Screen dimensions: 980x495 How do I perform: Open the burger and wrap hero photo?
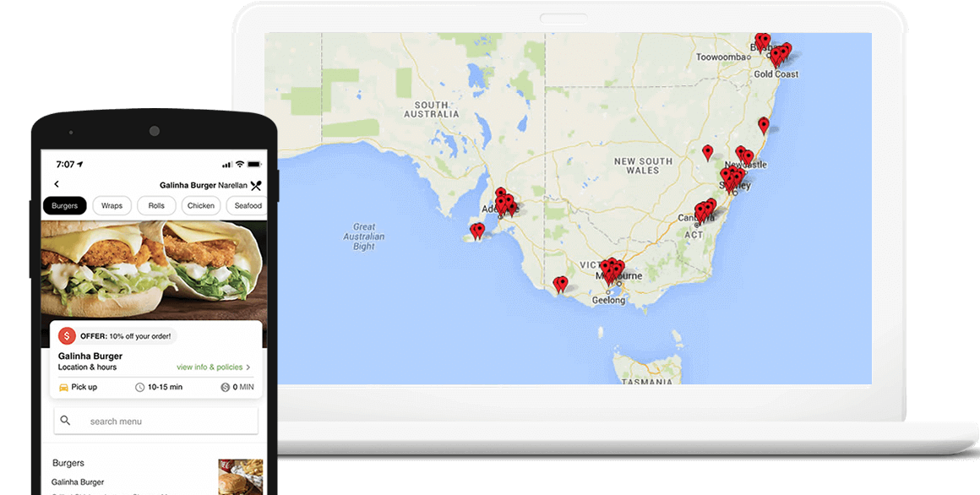point(154,270)
